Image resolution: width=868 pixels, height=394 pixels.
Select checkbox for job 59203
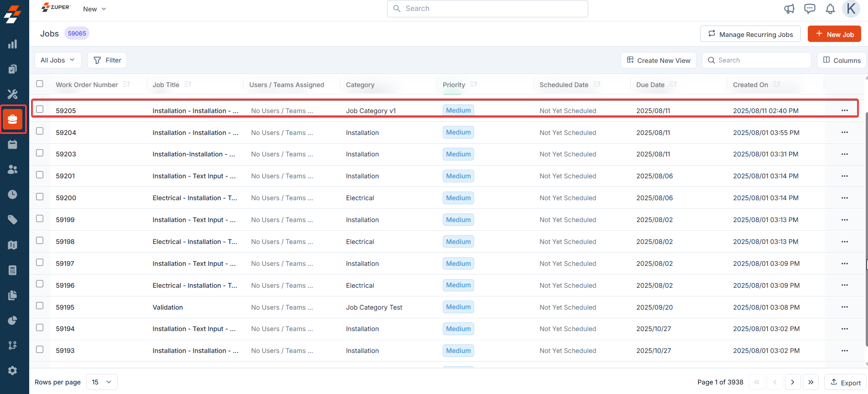40,153
